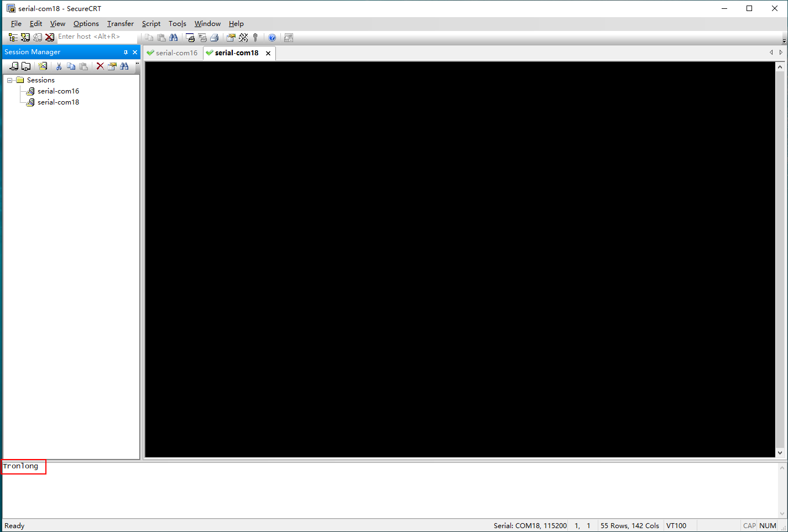
Task: Open the Help menu
Action: point(236,24)
